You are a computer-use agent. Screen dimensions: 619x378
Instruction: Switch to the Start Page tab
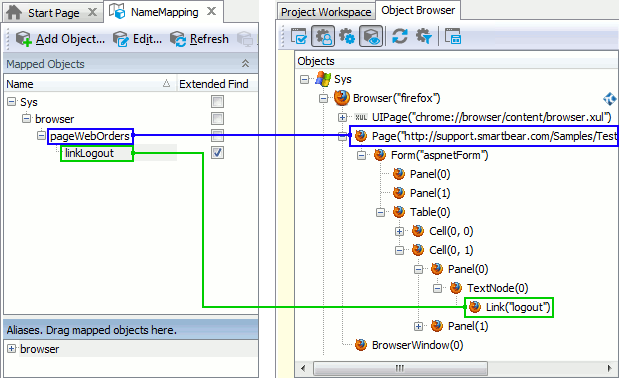click(x=53, y=13)
